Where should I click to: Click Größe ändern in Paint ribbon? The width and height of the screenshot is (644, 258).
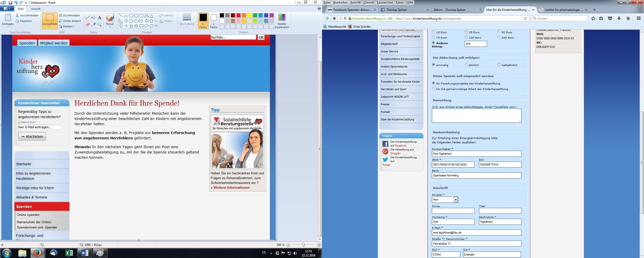point(70,21)
